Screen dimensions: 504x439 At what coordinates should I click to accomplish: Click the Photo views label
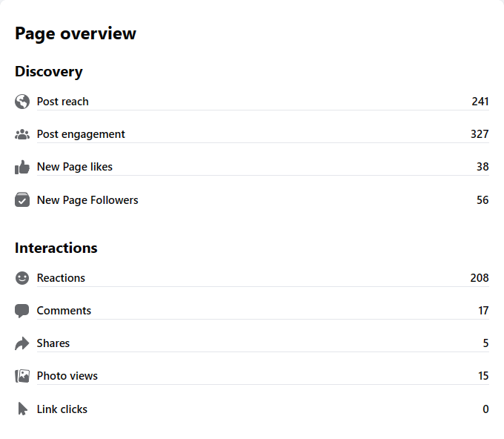point(67,376)
